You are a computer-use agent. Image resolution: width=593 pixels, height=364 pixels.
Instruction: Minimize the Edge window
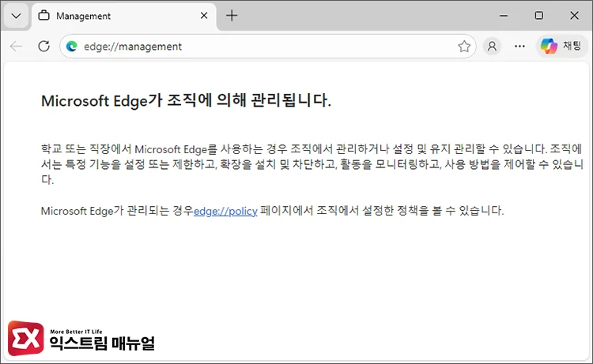click(504, 16)
